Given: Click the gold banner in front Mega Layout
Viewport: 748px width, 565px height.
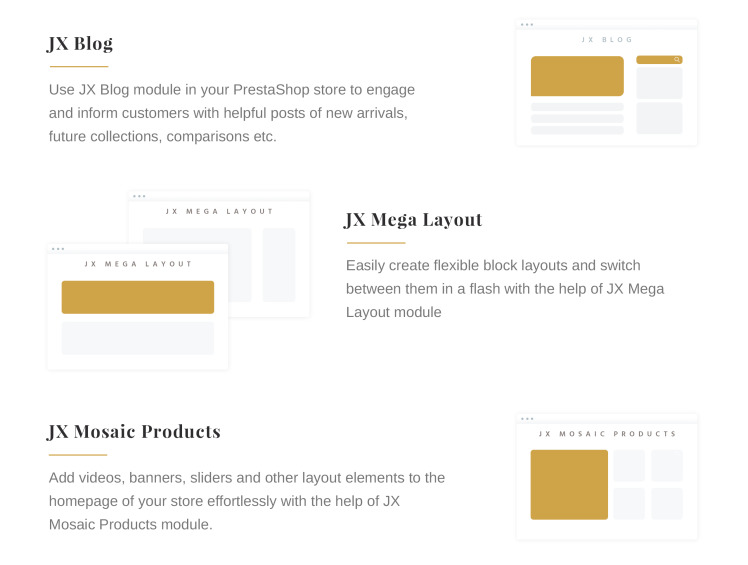Looking at the screenshot, I should pyautogui.click(x=138, y=297).
